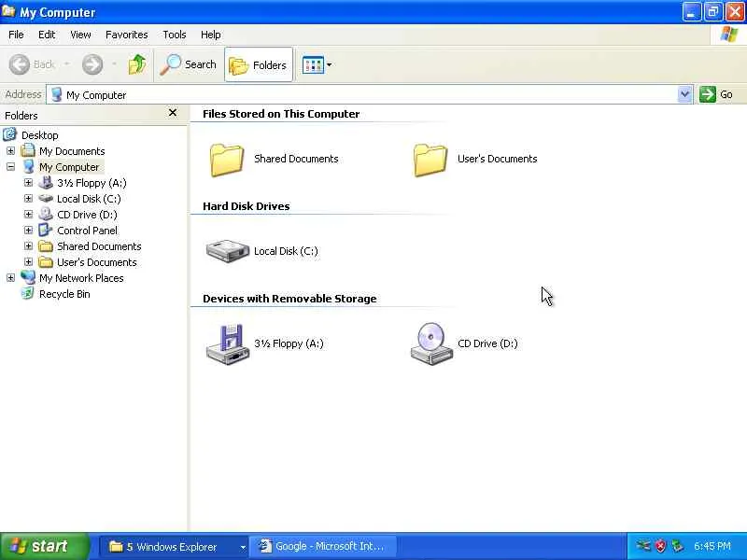Screen dimensions: 747x560
Task: Select My Documents in folder tree
Action: [72, 151]
